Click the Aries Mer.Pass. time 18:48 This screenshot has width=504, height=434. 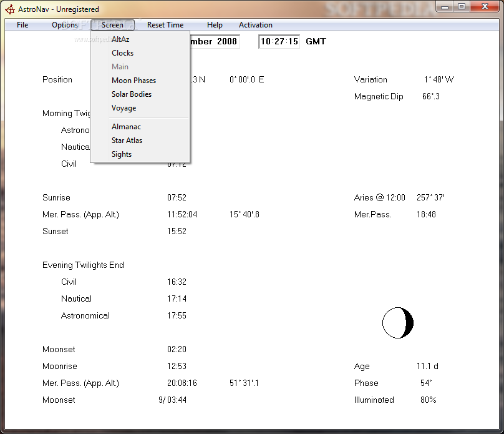pyautogui.click(x=426, y=215)
